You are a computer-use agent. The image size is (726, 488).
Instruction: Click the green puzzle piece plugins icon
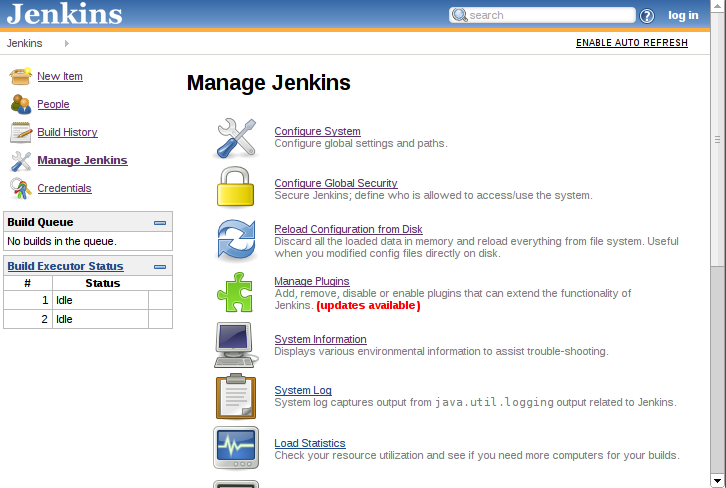[235, 292]
